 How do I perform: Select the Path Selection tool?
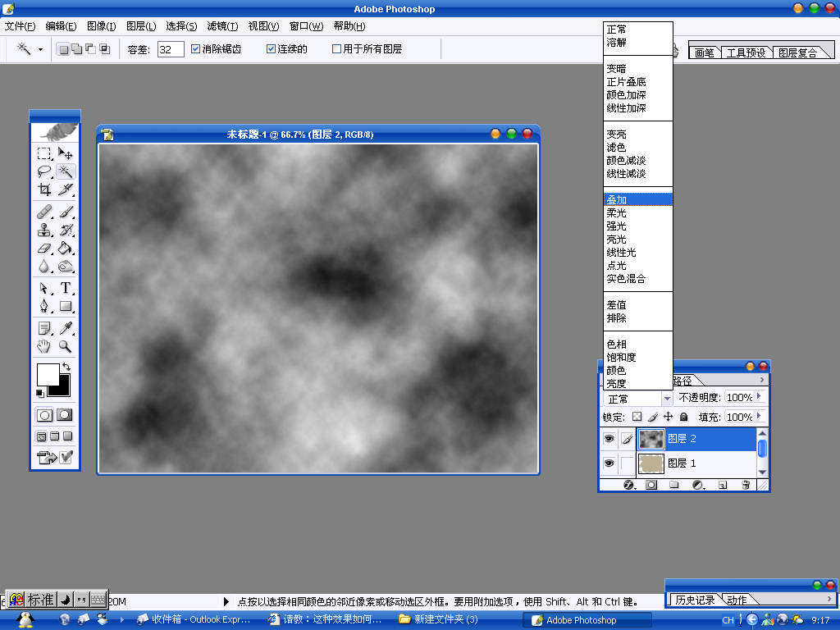(44, 288)
